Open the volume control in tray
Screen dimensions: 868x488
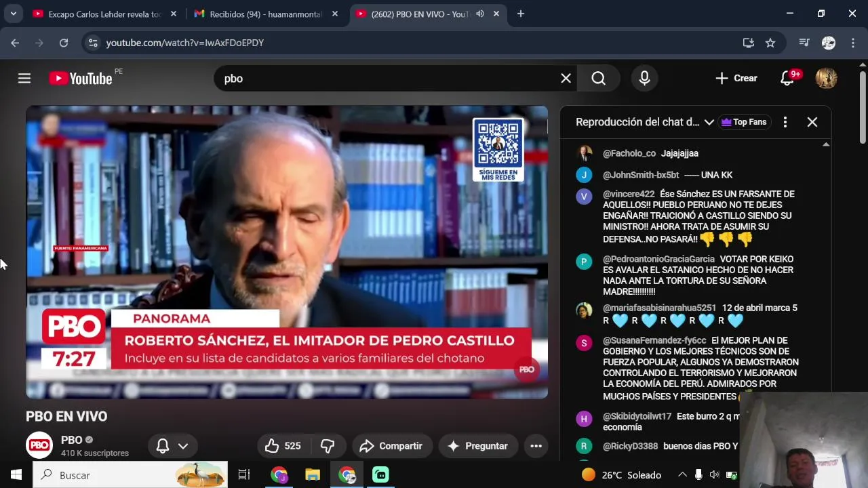[x=715, y=475]
